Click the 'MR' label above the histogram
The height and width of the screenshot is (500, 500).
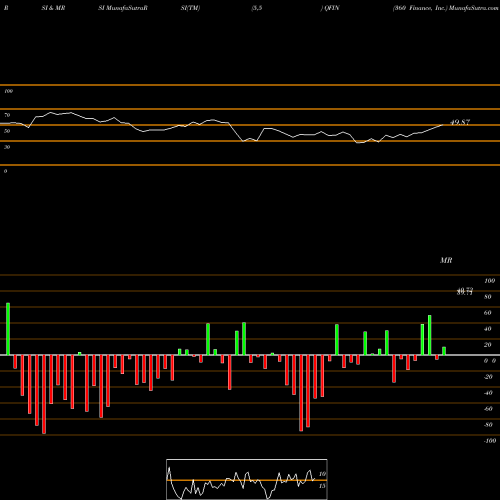point(446,260)
